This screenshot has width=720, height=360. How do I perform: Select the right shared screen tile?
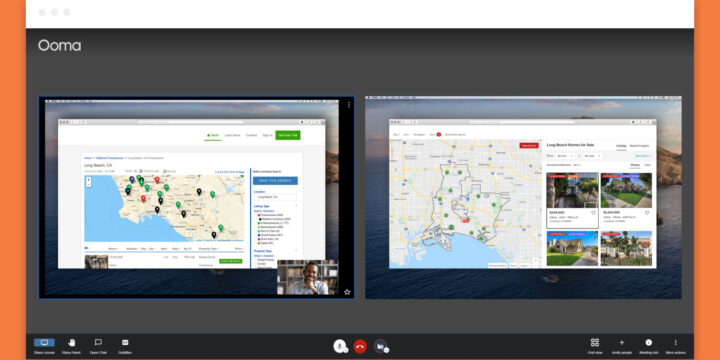click(x=523, y=197)
